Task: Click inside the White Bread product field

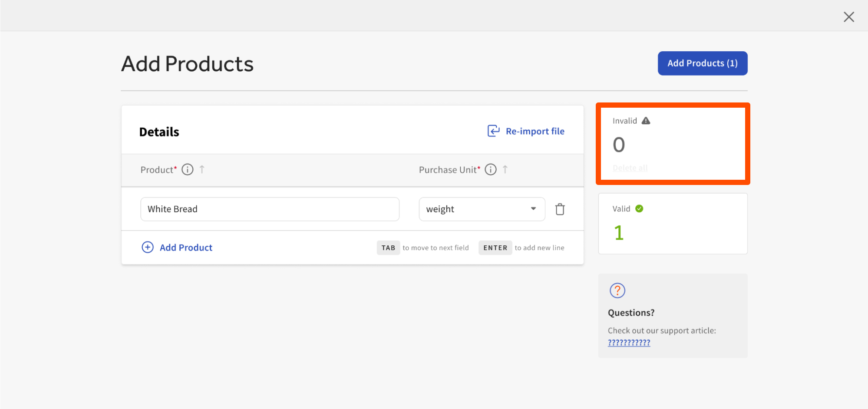Action: (269, 209)
